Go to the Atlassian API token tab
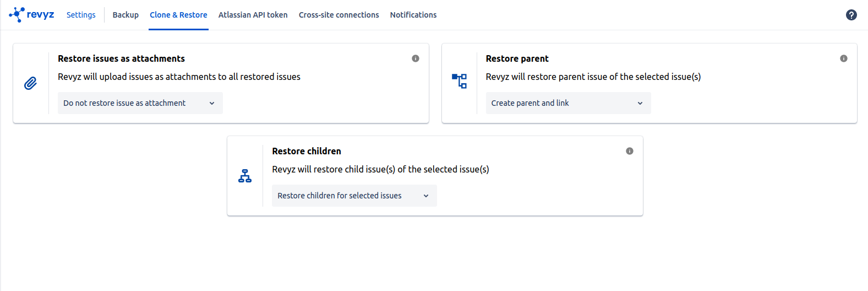Image resolution: width=868 pixels, height=291 pixels. 253,15
